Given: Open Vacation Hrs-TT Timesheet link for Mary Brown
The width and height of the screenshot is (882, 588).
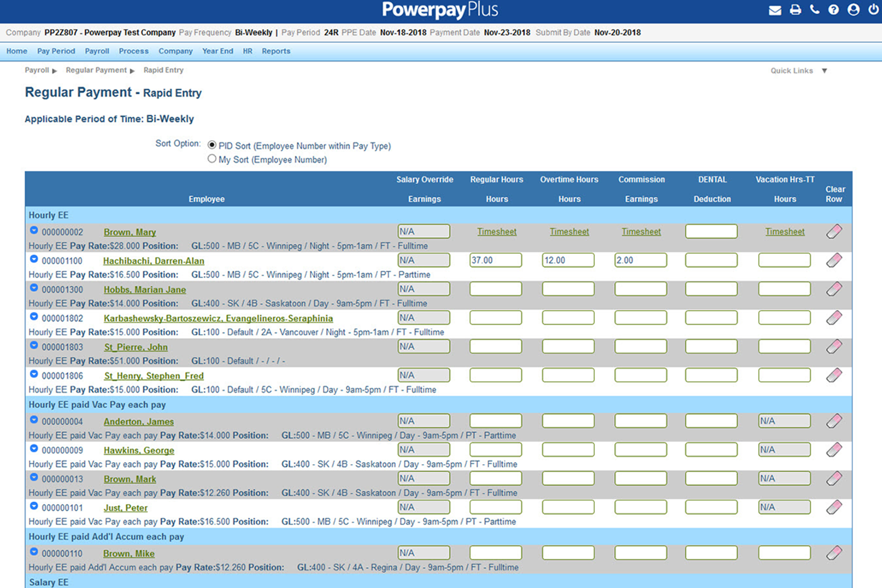Looking at the screenshot, I should 785,232.
